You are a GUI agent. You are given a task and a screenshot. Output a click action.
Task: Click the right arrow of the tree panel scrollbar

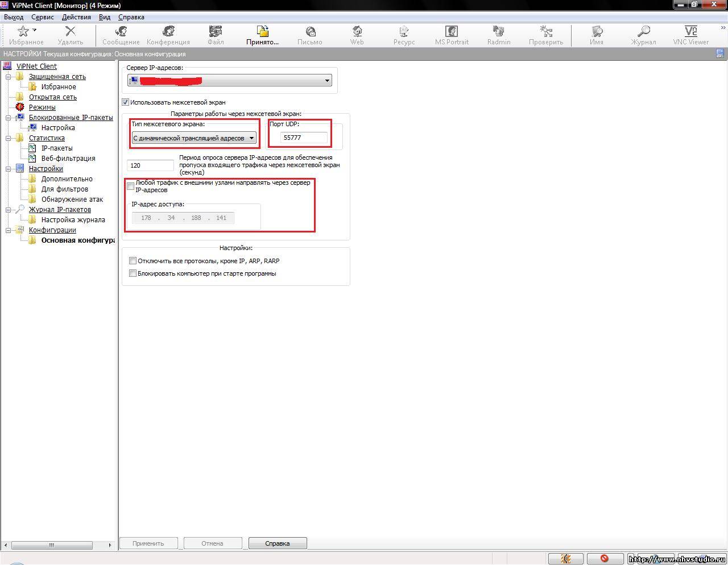point(110,545)
